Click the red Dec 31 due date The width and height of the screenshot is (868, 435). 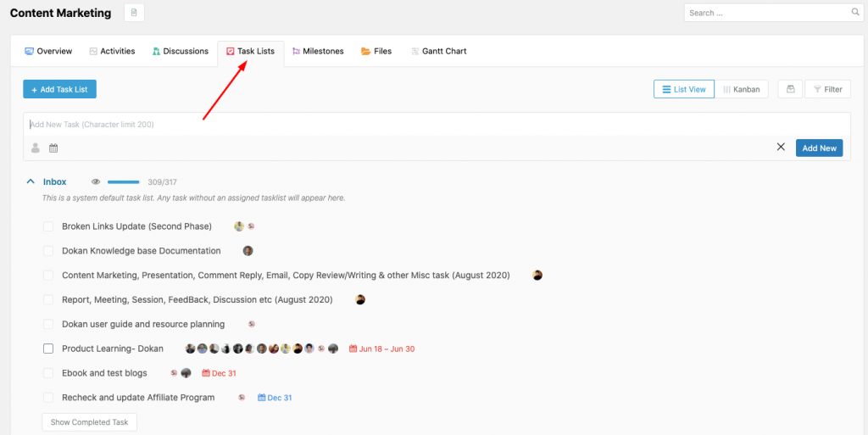(220, 373)
